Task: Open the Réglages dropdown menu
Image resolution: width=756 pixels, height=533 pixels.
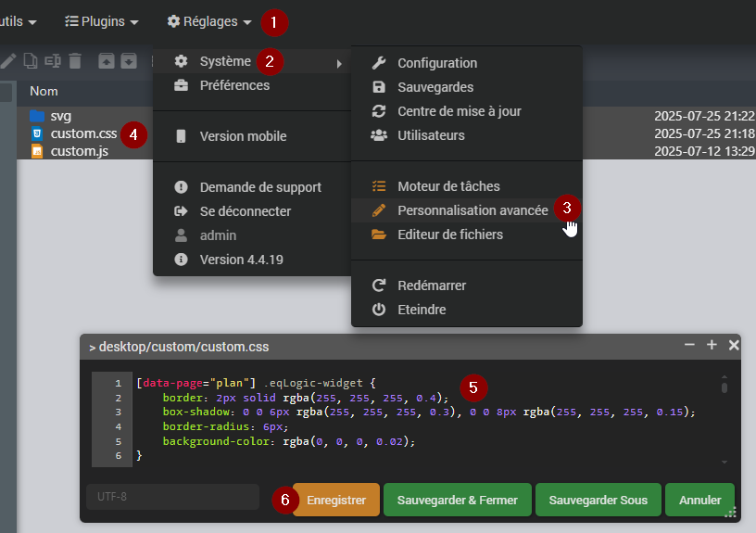Action: tap(209, 20)
